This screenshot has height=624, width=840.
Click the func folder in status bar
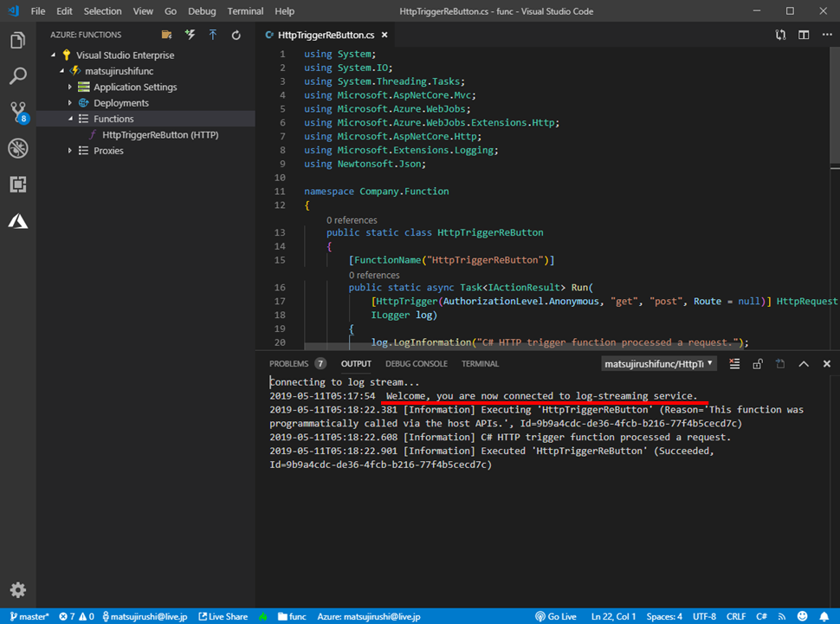[x=292, y=616]
